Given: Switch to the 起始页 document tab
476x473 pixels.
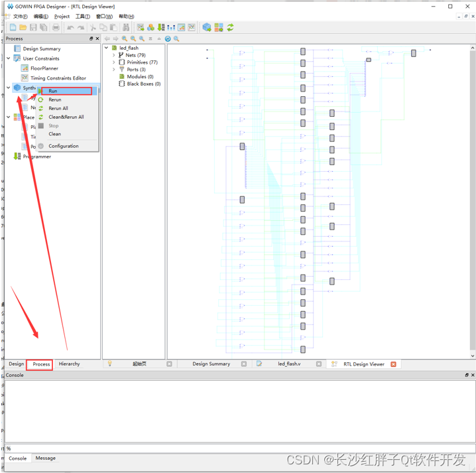Looking at the screenshot, I should pos(139,364).
